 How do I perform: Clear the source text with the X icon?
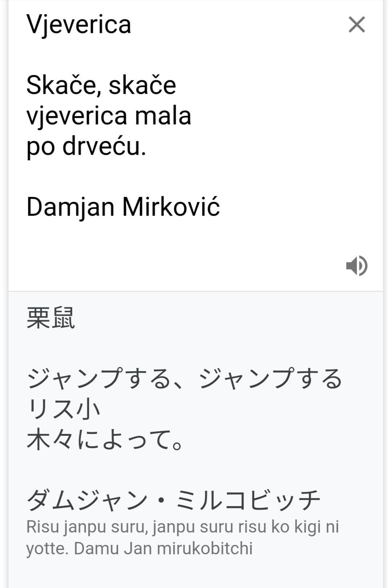point(357,25)
